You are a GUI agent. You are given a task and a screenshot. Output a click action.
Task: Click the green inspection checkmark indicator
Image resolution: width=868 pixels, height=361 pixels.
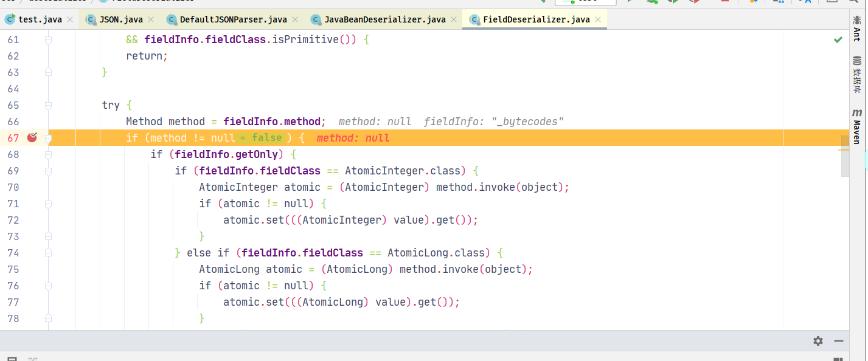(838, 40)
